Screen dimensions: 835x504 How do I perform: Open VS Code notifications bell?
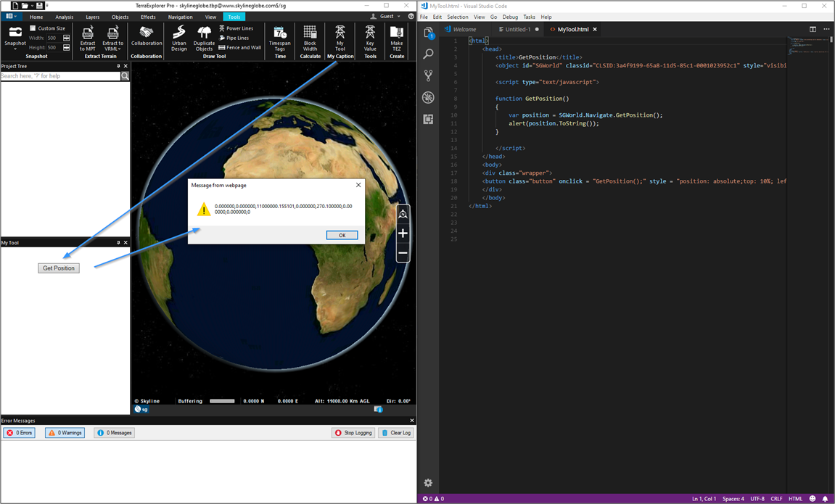tap(825, 499)
